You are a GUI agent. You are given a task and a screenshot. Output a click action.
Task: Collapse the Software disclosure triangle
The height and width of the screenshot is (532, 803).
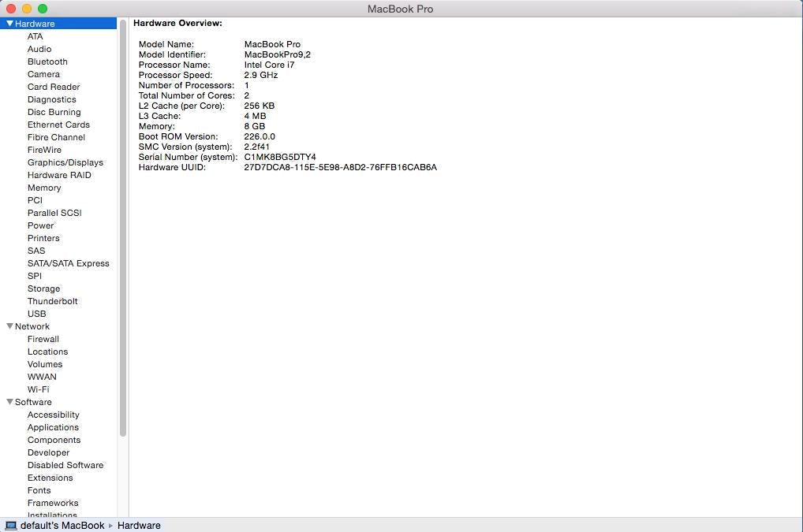(9, 402)
